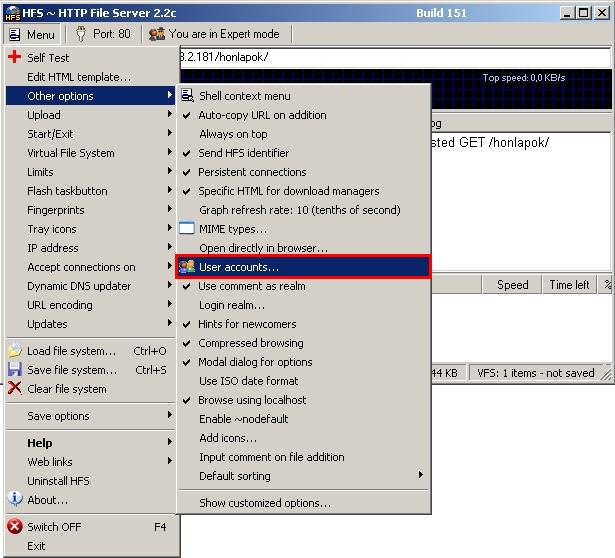Toggle Auto-copy URL on addition
The image size is (615, 558).
303,115
